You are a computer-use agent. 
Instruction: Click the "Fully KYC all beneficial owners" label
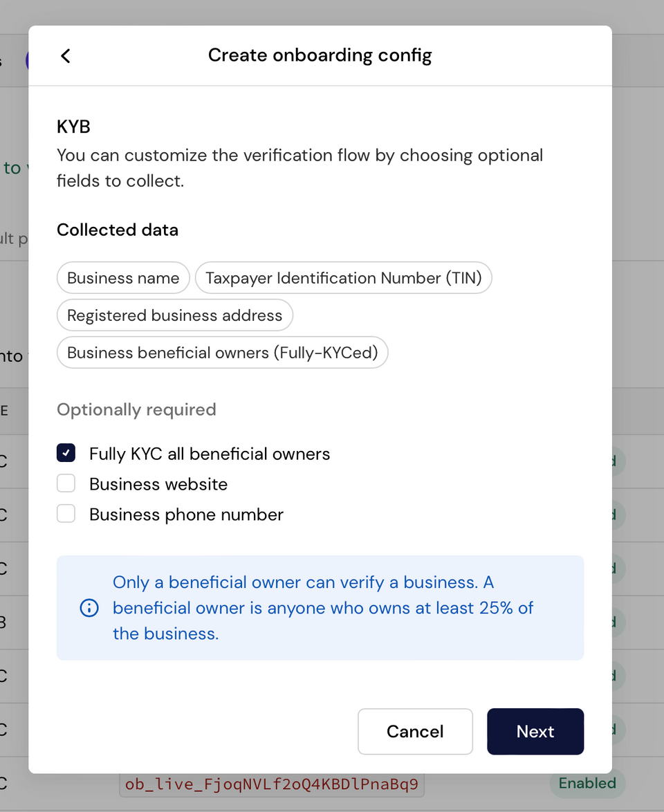[x=210, y=454]
